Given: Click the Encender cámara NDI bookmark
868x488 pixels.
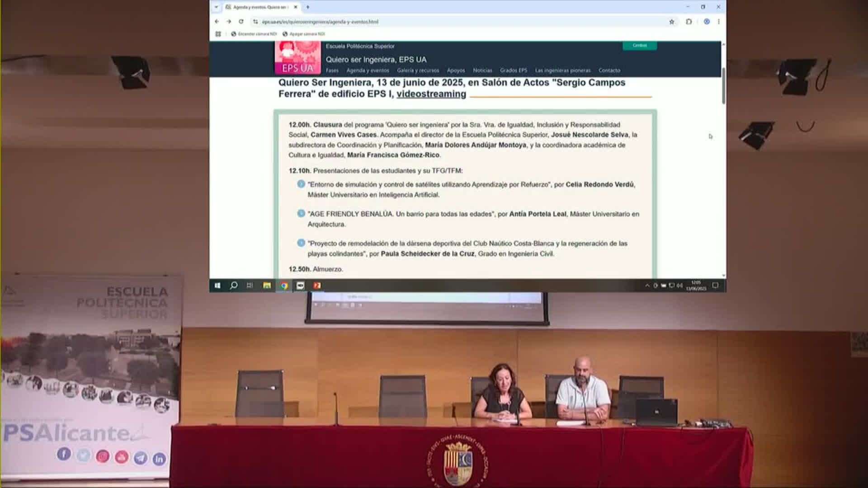Looking at the screenshot, I should pyautogui.click(x=254, y=34).
